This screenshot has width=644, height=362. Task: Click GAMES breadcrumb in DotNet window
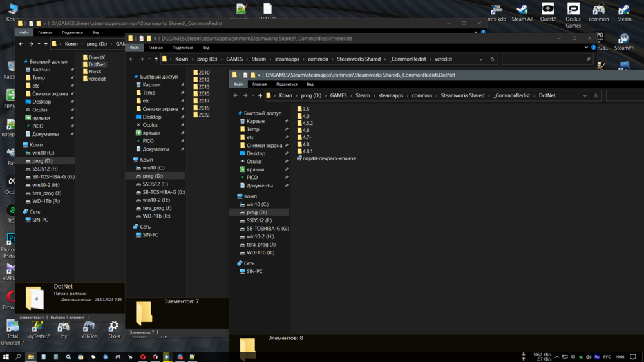point(339,96)
